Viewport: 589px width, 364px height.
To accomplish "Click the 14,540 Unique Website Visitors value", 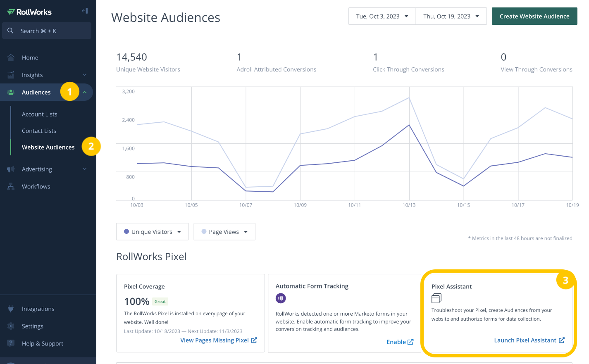I will [131, 57].
